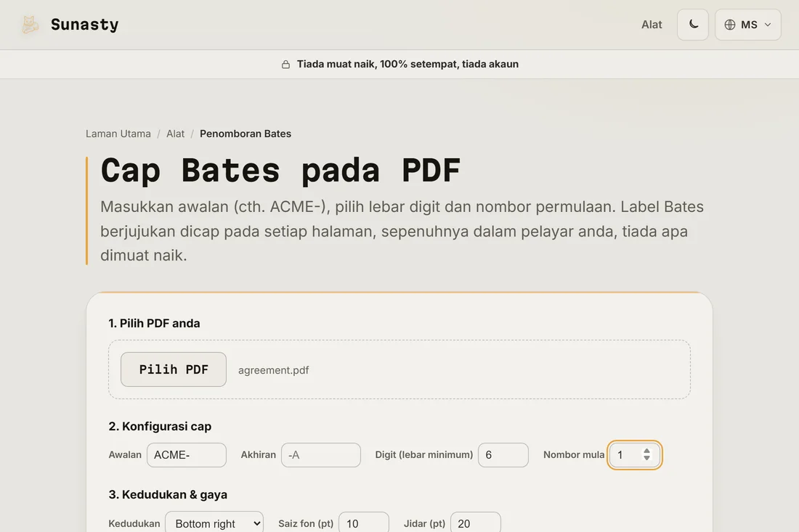
Task: Toggle dark mode with moon icon
Action: coord(692,25)
